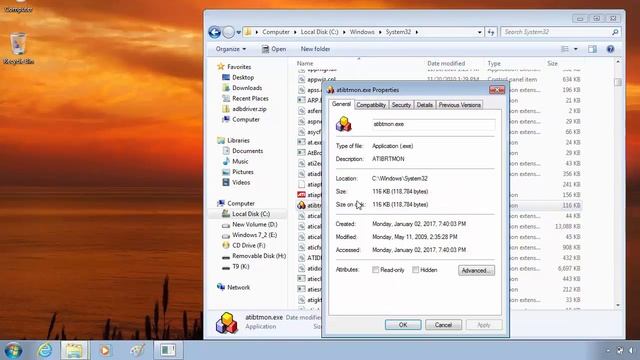Switch to the Details tab
Viewport: 640px width, 360px height.
tap(424, 105)
